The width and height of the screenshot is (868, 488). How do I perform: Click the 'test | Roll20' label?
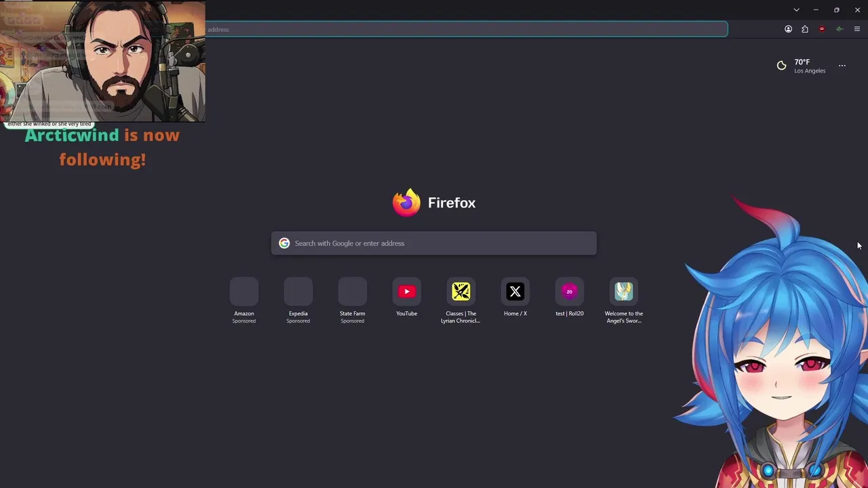(x=570, y=313)
